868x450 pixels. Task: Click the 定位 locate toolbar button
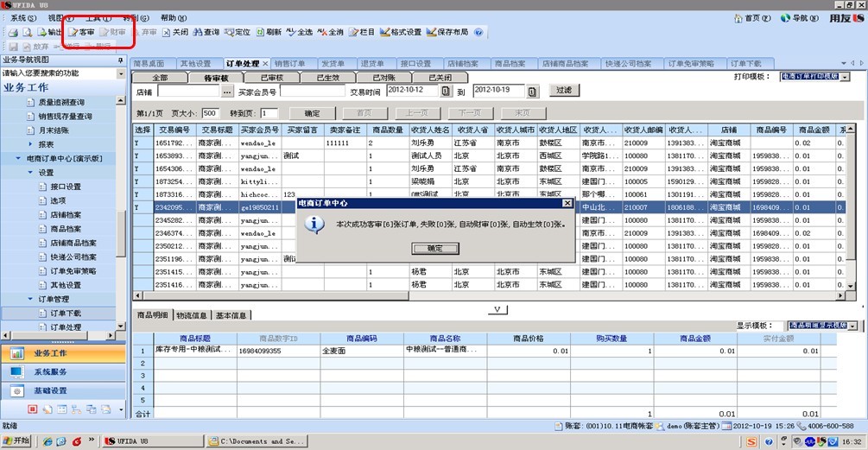pyautogui.click(x=237, y=33)
